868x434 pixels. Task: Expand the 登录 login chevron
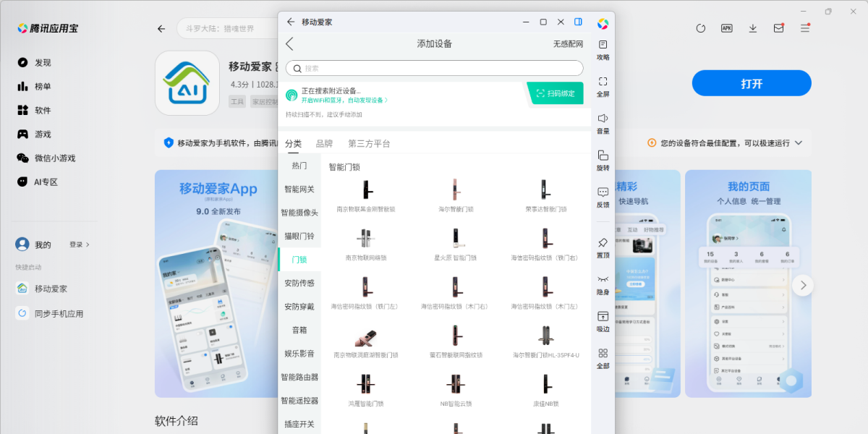pyautogui.click(x=88, y=245)
